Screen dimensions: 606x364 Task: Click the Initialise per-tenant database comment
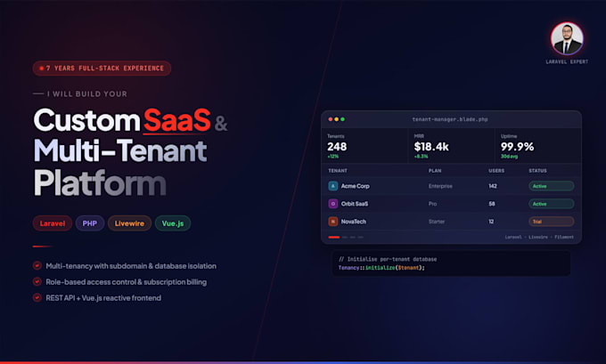coord(388,259)
